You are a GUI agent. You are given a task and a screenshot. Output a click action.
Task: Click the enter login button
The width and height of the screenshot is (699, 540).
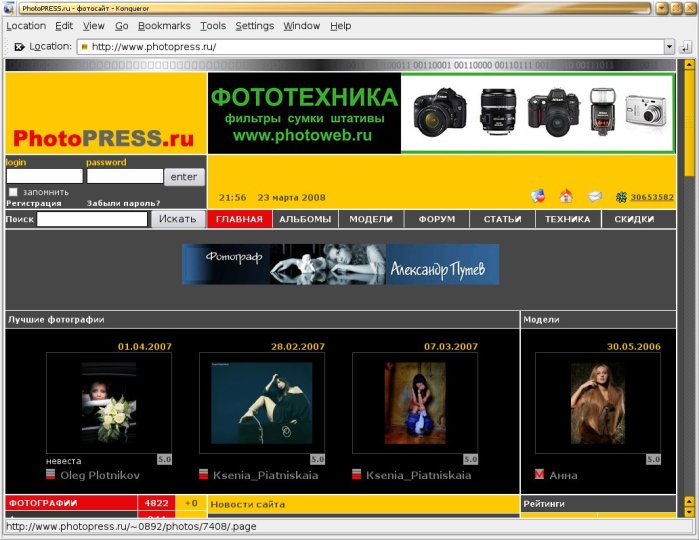pos(184,177)
